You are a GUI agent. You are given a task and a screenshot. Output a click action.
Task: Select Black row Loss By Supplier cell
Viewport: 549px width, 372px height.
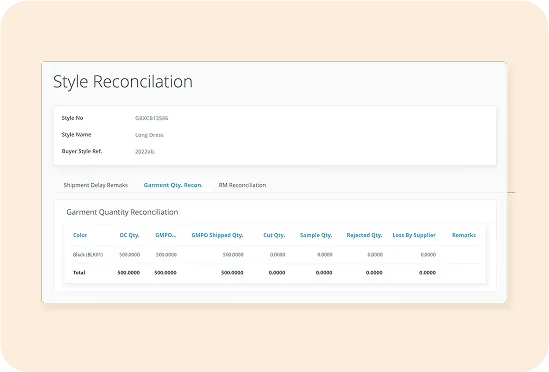(x=428, y=255)
